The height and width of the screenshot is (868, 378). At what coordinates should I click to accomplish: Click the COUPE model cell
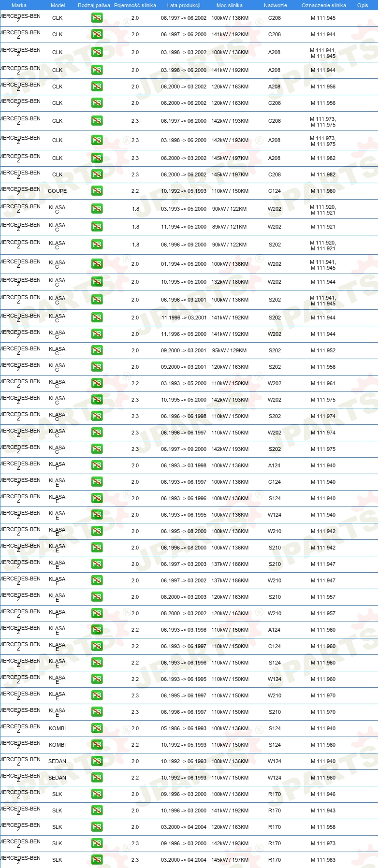click(x=57, y=191)
